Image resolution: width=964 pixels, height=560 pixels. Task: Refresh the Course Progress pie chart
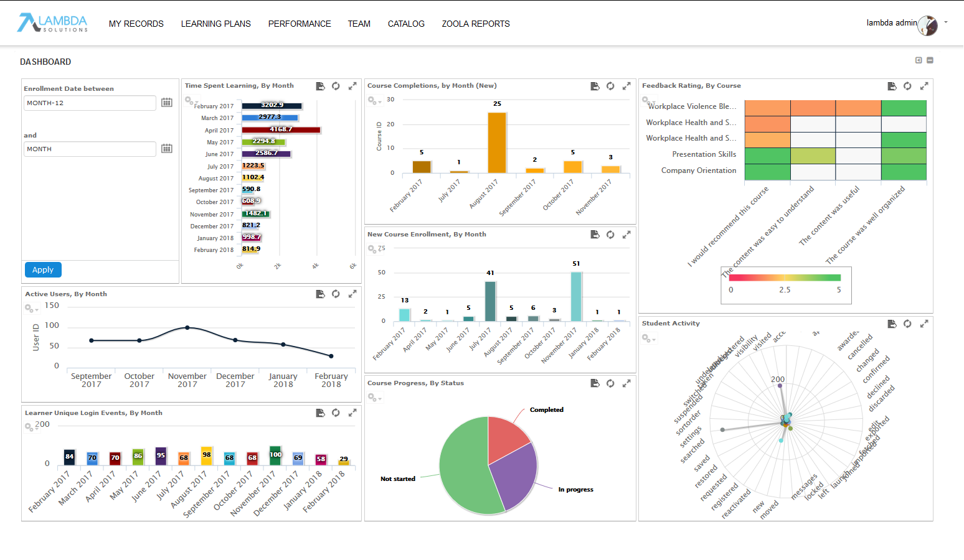point(610,383)
